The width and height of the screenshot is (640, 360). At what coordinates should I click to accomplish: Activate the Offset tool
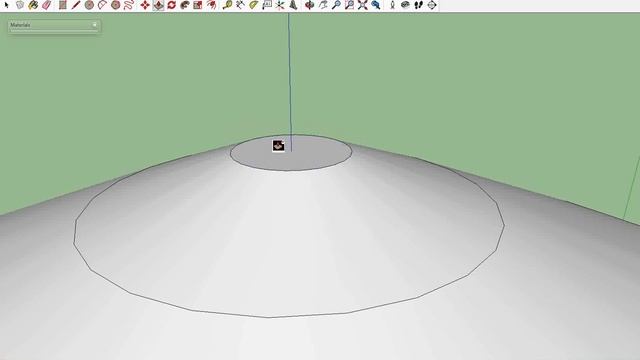(x=211, y=5)
